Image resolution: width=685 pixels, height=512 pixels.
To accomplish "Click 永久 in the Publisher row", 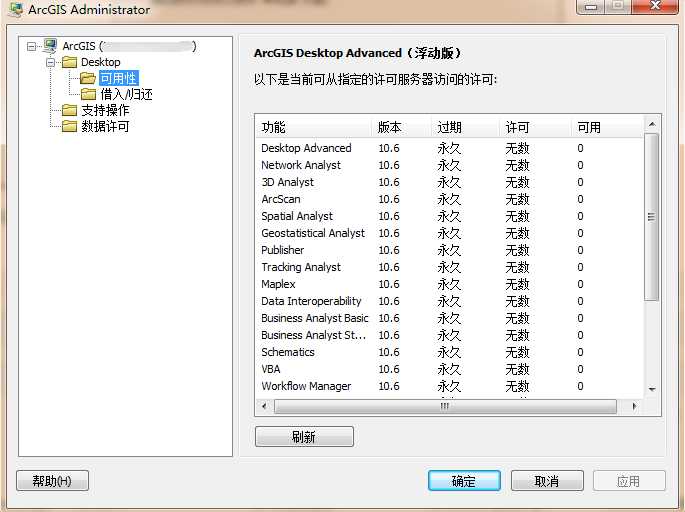I will [x=449, y=250].
